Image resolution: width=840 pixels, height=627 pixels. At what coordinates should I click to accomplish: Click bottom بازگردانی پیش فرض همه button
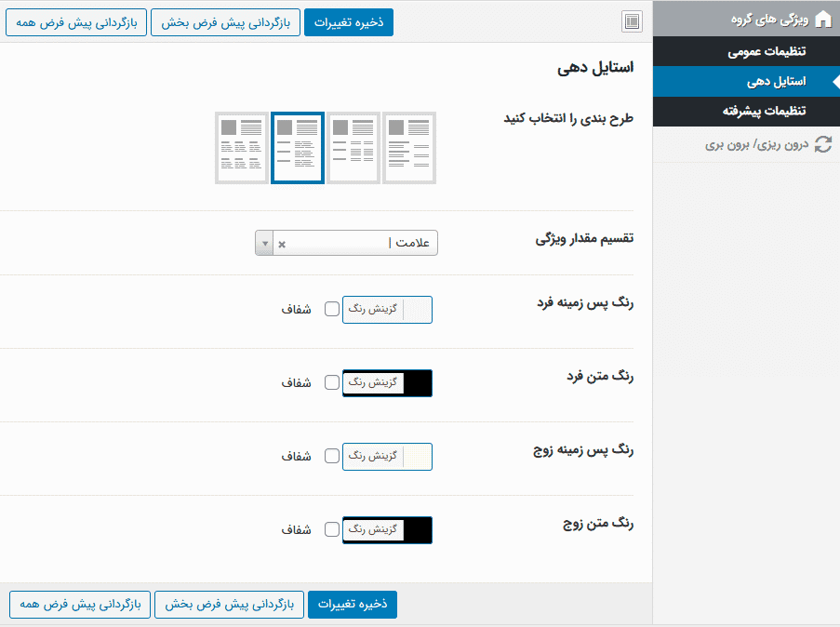80,605
